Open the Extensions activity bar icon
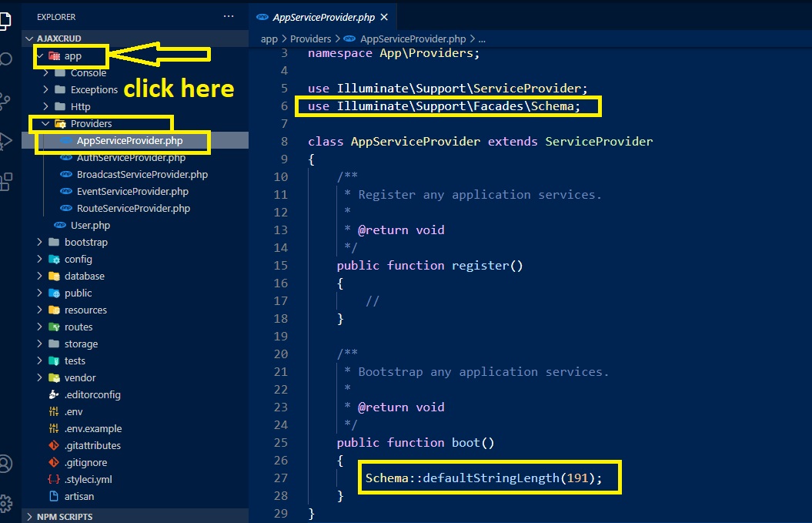This screenshot has height=523, width=812. coord(5,182)
